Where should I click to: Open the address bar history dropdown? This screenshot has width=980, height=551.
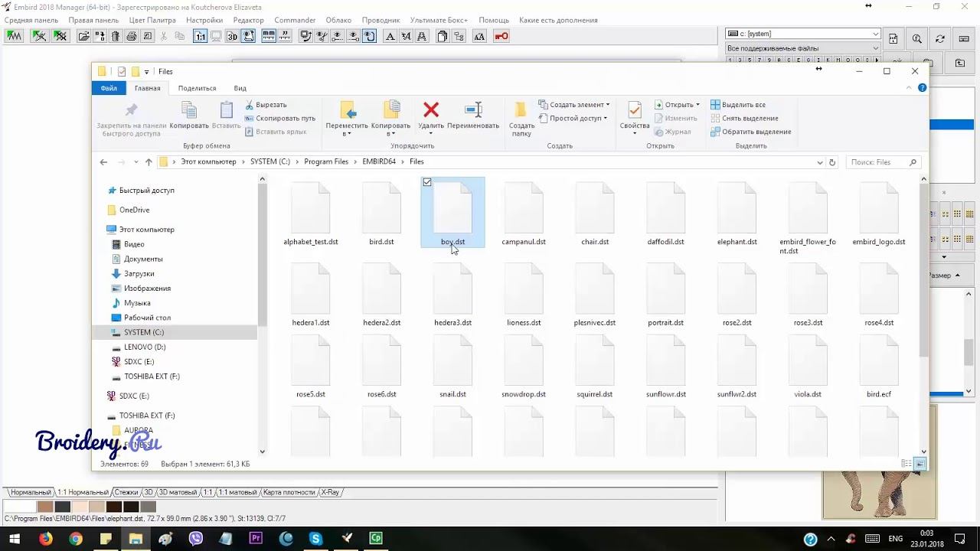point(819,162)
